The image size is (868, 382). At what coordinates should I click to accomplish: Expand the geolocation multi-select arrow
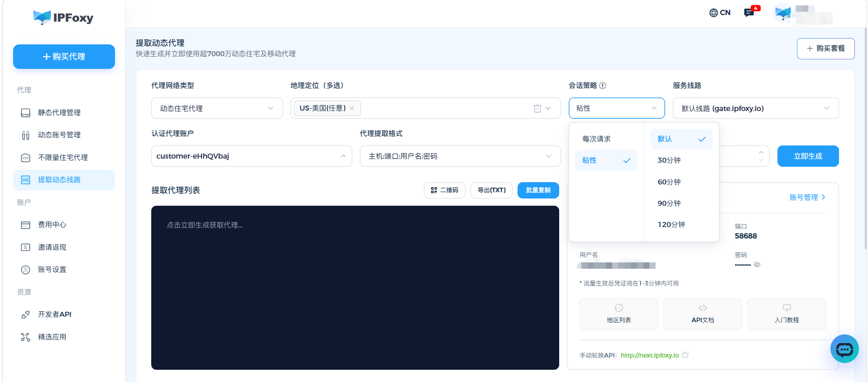548,108
